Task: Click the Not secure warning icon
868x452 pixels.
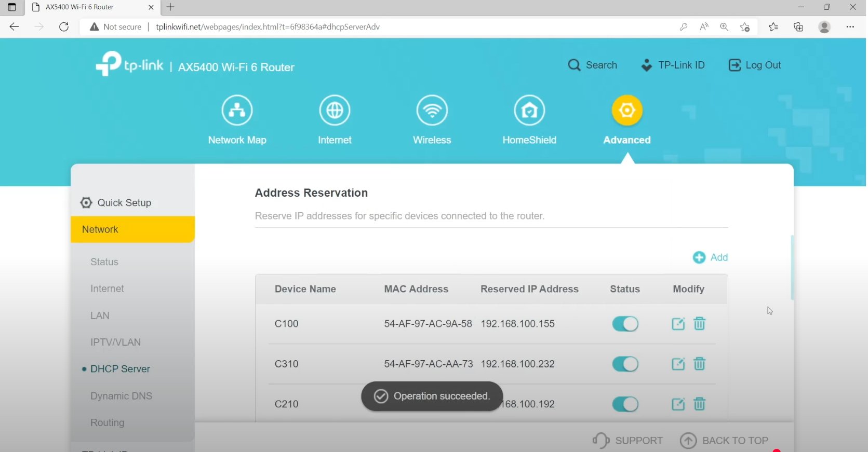Action: [x=94, y=27]
